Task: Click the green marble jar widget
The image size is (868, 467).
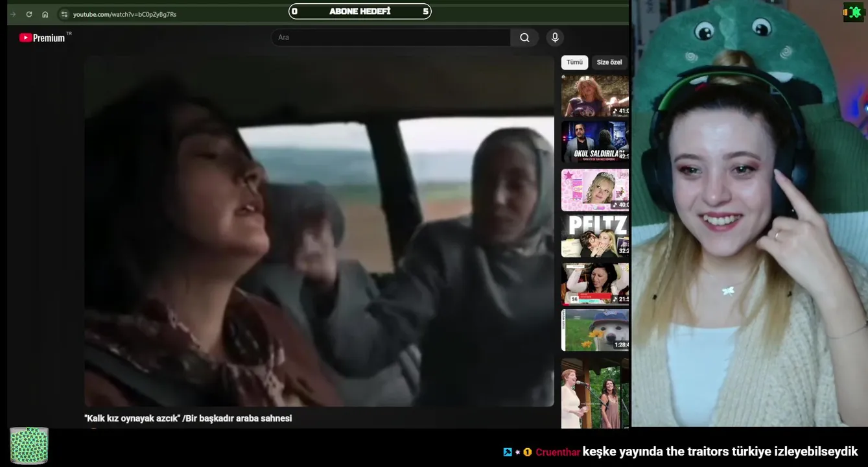Action: (x=29, y=446)
